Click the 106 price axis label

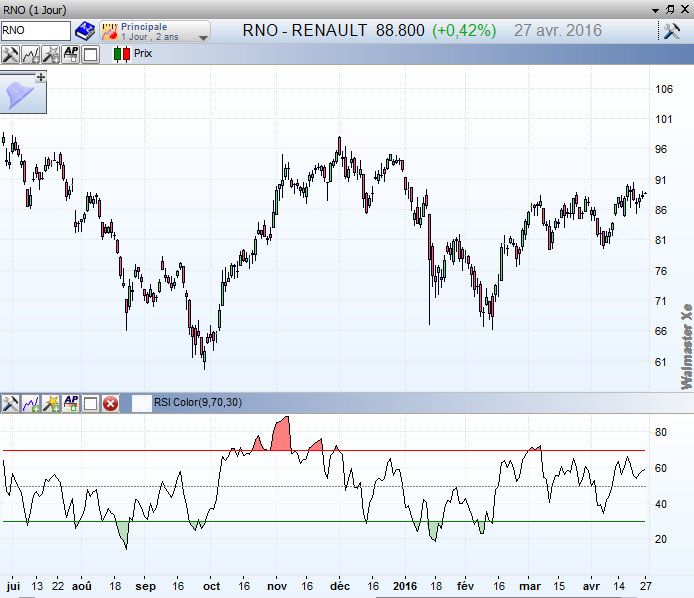coord(663,89)
